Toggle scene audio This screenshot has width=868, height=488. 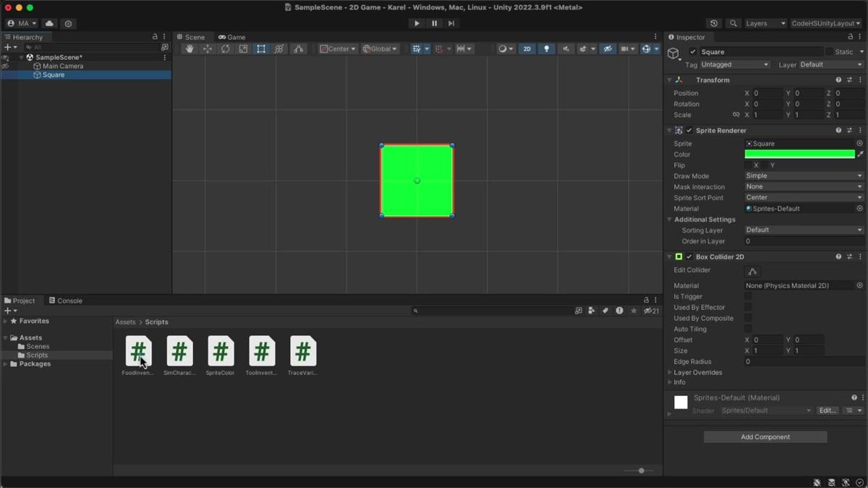tap(566, 49)
